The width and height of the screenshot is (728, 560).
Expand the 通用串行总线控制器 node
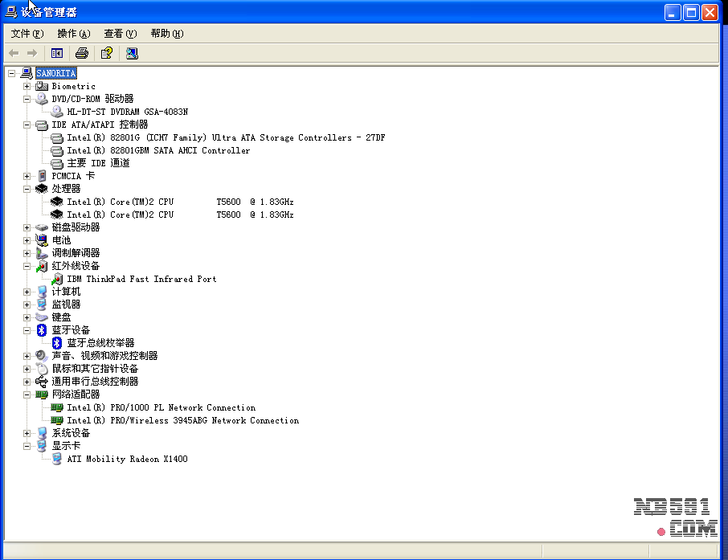27,382
